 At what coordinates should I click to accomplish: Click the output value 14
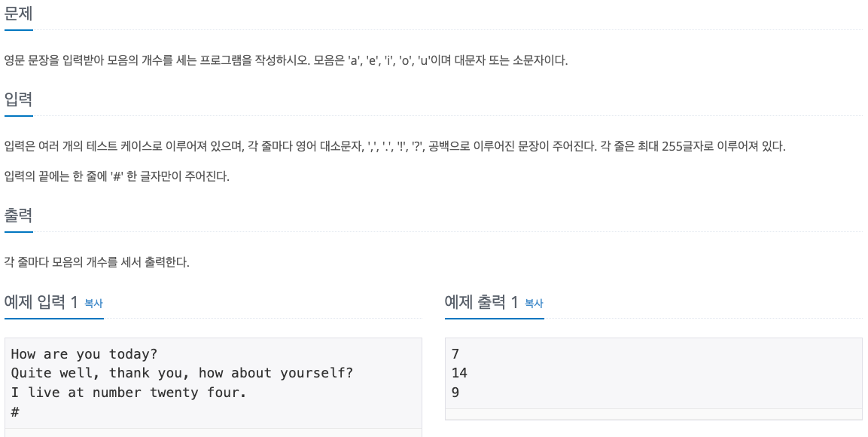tap(459, 373)
